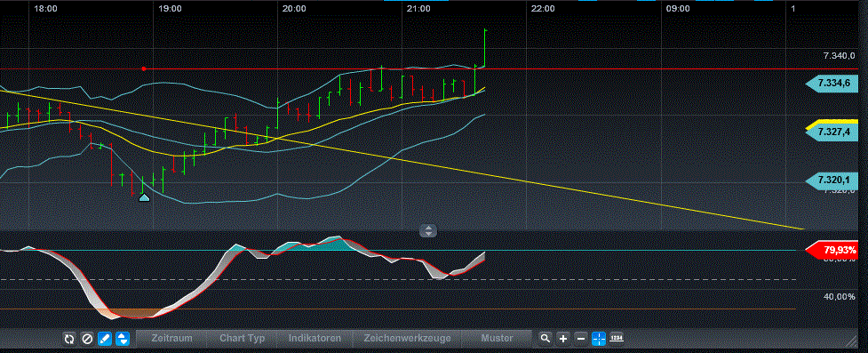
Task: Click the 20:00 time axis label
Action: (294, 9)
